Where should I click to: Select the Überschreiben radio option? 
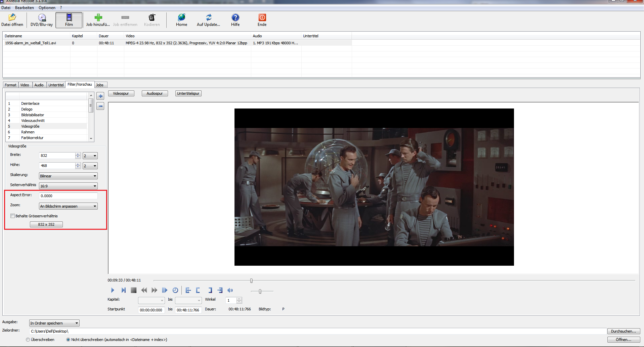[x=28, y=340]
